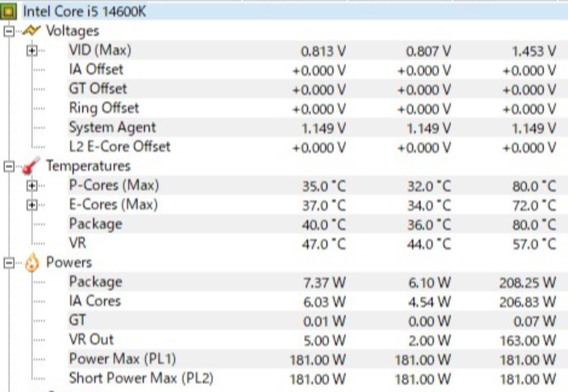Select the GT power row label
568x392 pixels.
[77, 320]
